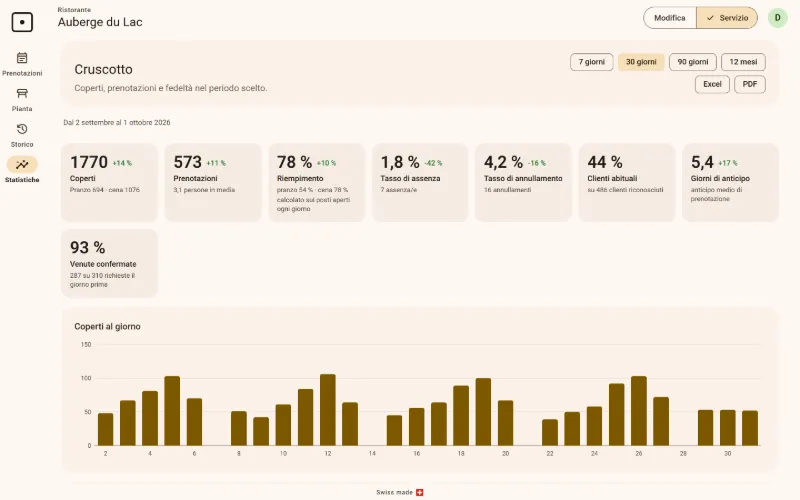The height and width of the screenshot is (500, 800).
Task: Click the Auberge du Lac restaurant name
Action: coord(100,22)
